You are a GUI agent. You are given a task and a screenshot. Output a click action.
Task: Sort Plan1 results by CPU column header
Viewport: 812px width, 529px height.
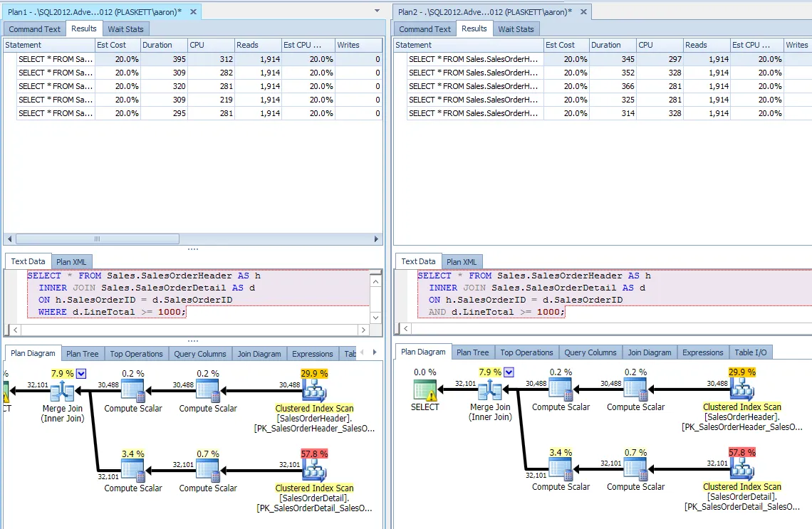click(x=211, y=45)
